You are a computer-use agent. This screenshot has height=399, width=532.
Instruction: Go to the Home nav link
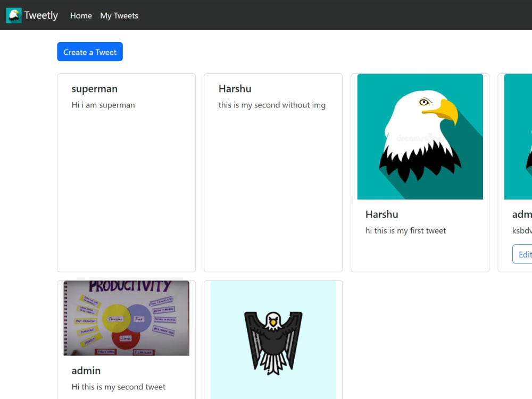(x=81, y=15)
